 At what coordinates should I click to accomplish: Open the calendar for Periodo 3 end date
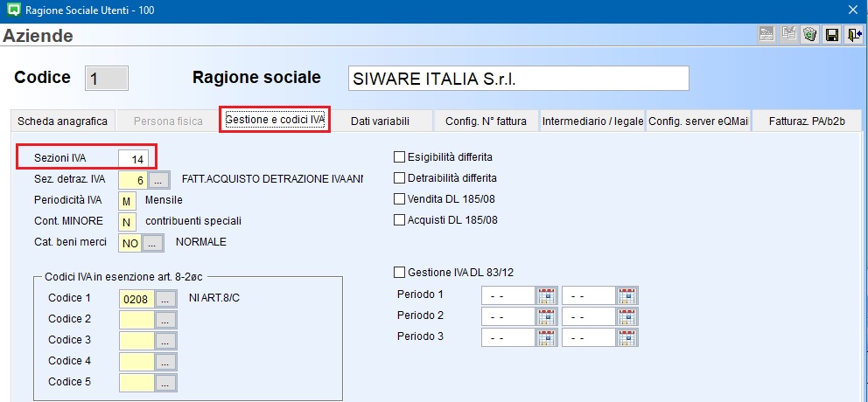[626, 337]
